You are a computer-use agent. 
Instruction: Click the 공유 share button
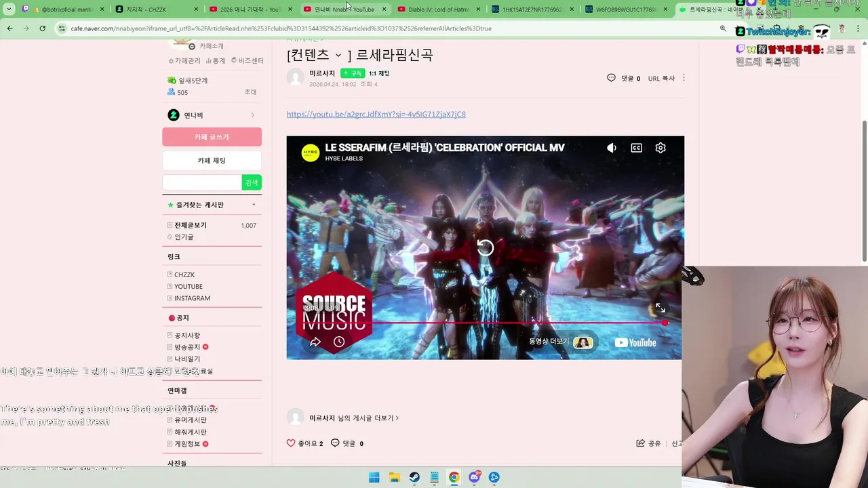648,443
